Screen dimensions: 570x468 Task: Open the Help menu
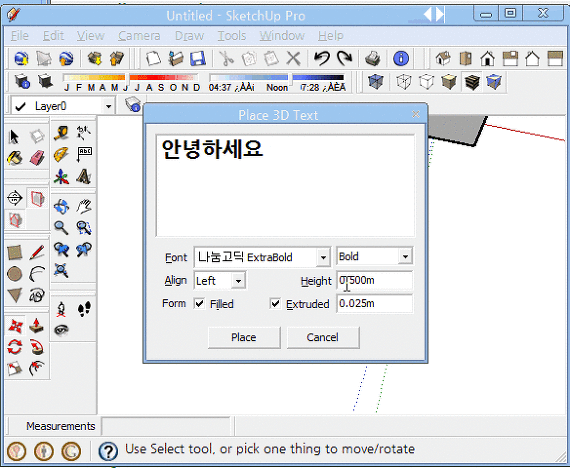(330, 36)
